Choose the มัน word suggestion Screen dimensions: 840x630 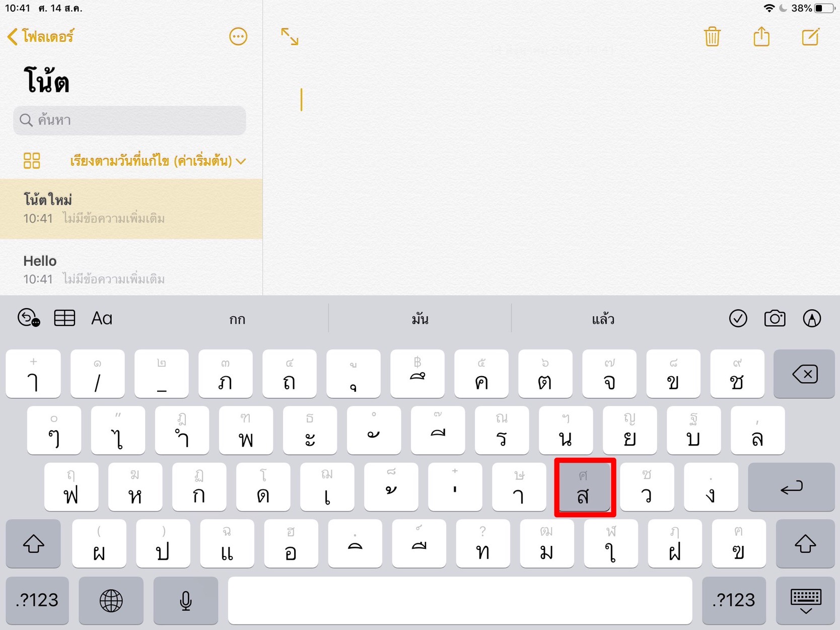(x=420, y=319)
